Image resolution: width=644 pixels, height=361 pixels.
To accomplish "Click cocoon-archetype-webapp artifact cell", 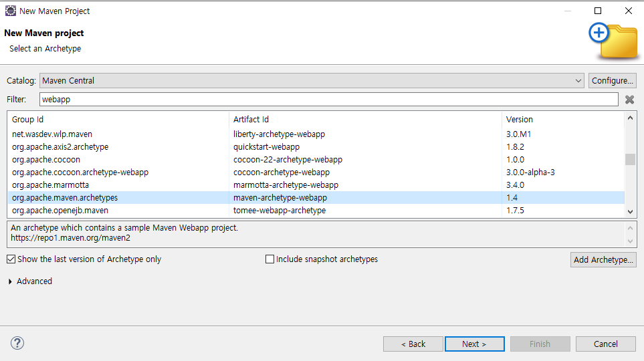I will [x=282, y=172].
